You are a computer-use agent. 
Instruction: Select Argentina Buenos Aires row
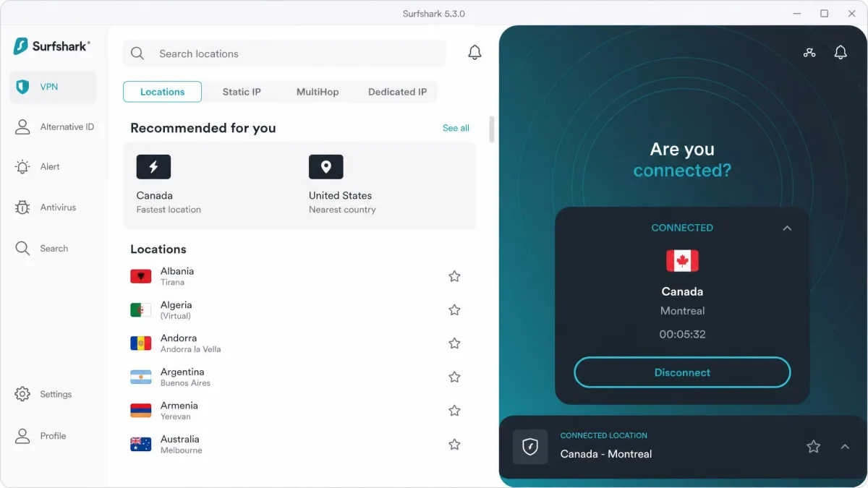(x=296, y=377)
